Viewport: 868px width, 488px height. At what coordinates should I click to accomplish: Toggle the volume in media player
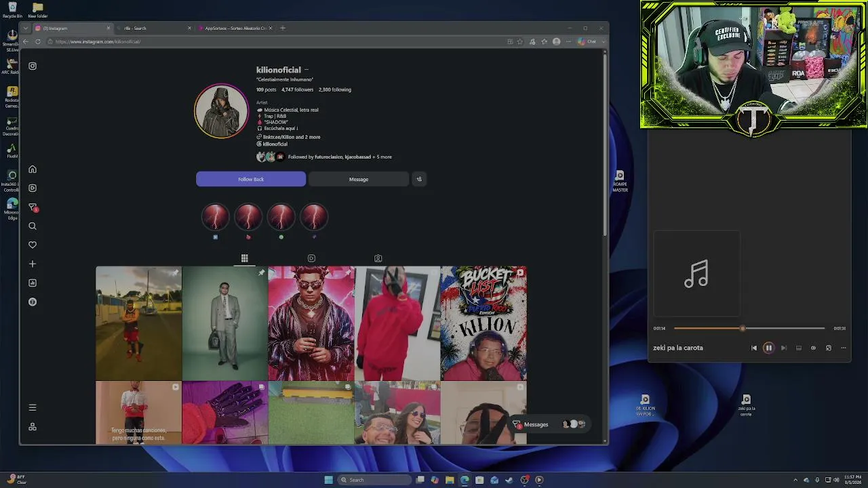pyautogui.click(x=814, y=348)
